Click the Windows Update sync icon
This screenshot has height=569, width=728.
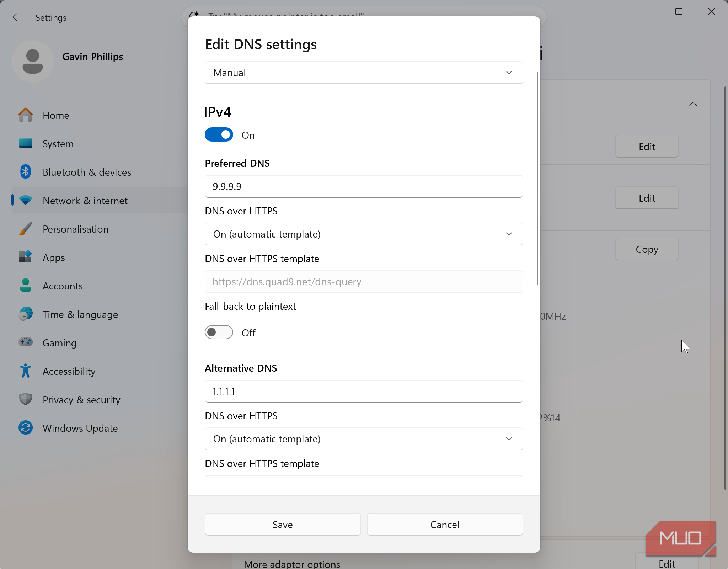point(25,428)
